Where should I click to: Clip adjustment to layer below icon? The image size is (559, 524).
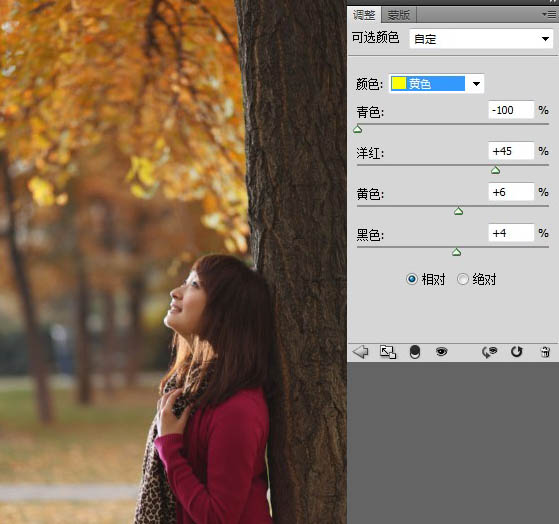click(415, 352)
